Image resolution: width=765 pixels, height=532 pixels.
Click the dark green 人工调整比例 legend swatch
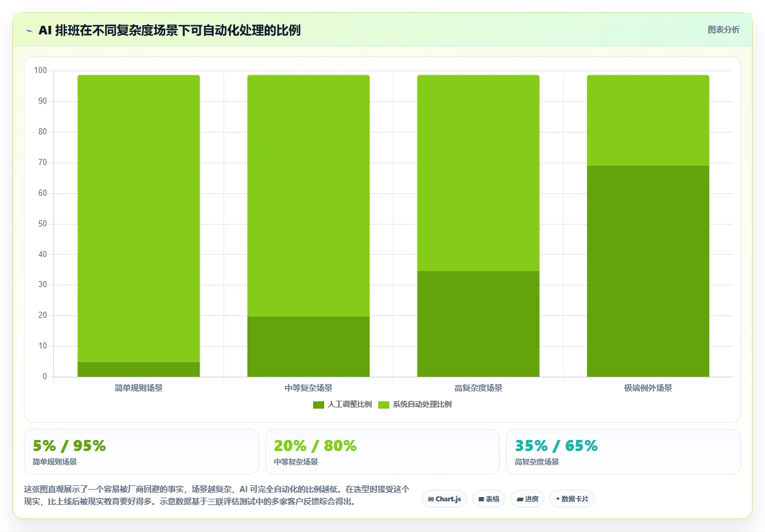(319, 405)
